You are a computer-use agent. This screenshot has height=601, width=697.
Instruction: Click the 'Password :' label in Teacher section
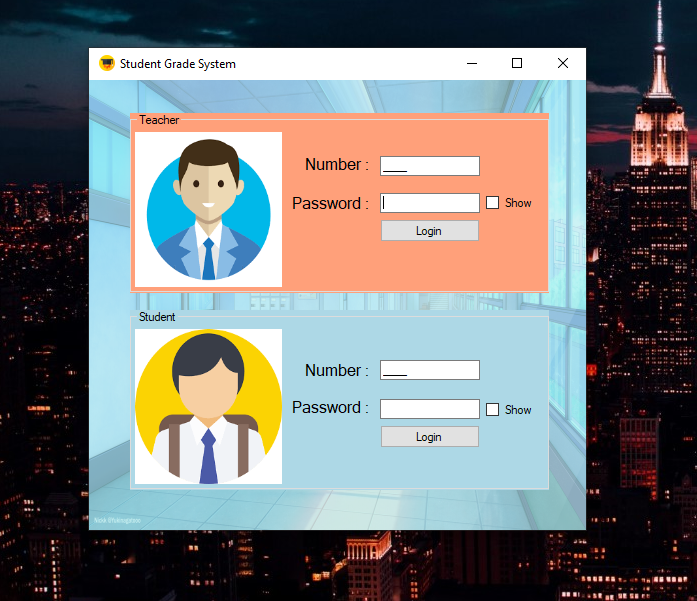click(330, 204)
